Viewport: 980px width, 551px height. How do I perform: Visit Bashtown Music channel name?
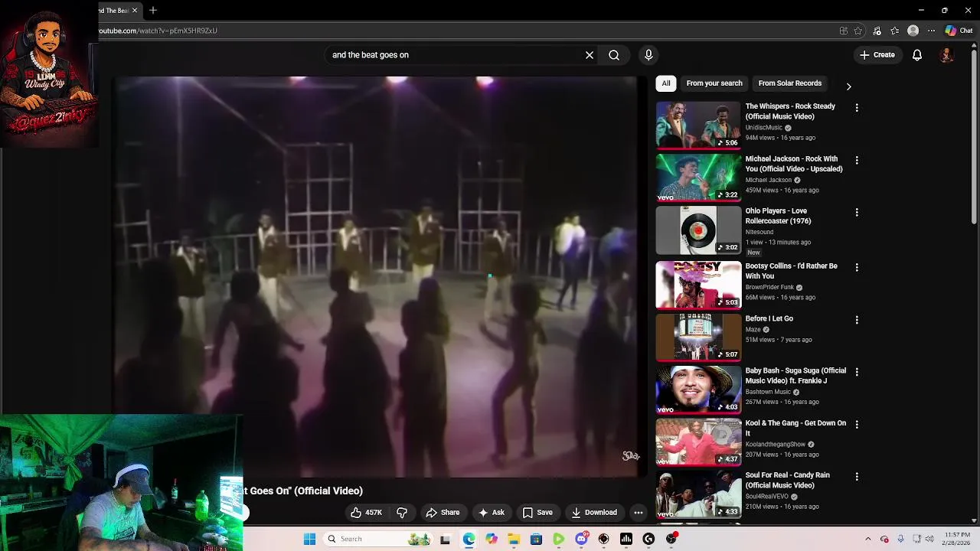pos(768,392)
